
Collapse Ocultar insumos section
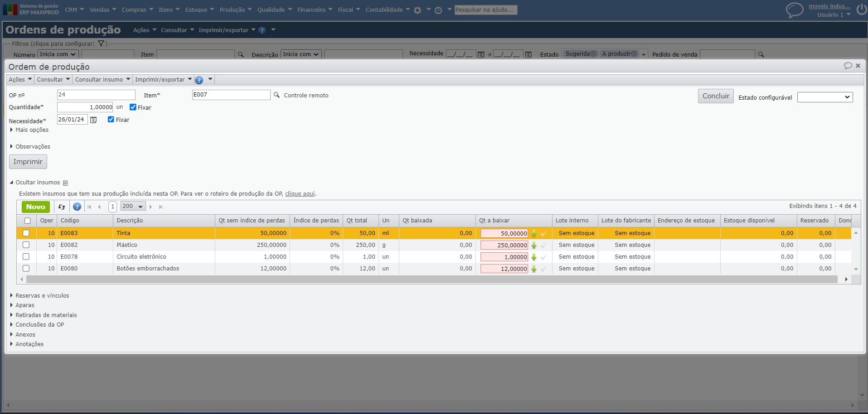tap(35, 182)
